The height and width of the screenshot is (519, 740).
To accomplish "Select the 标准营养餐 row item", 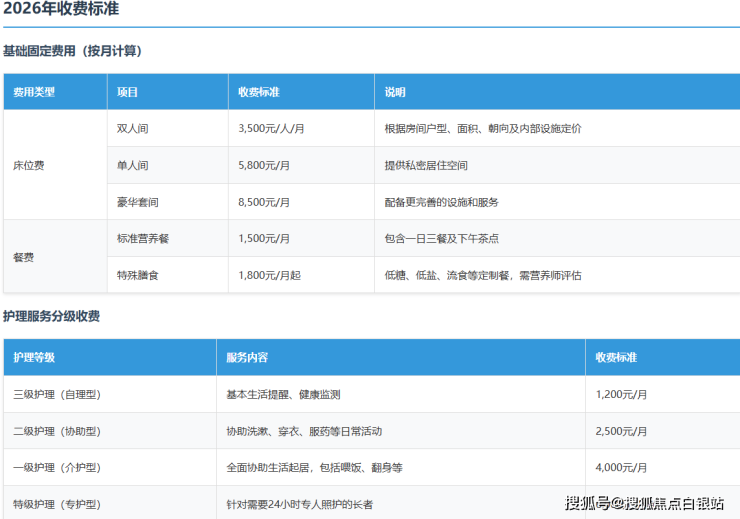I will click(139, 239).
